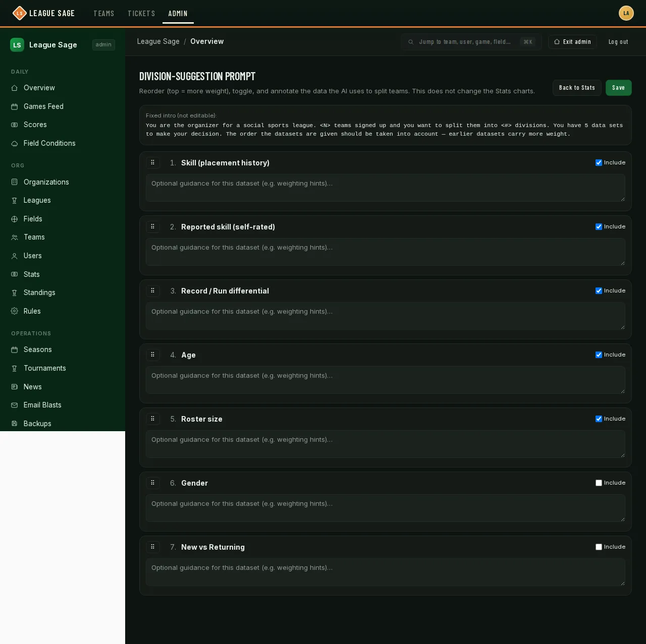Open the Tickets tab in top navigation
Screen dimensions: 646x644
(x=141, y=14)
